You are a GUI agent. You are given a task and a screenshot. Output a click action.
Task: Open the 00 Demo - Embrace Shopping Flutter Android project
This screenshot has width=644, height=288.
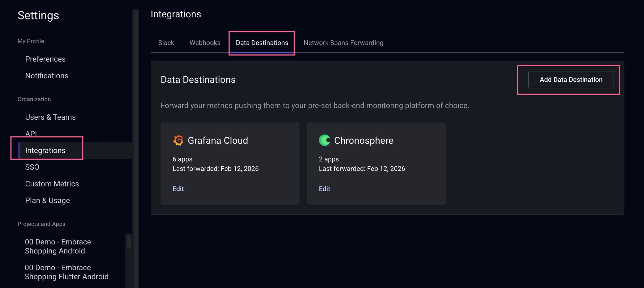[x=66, y=272]
